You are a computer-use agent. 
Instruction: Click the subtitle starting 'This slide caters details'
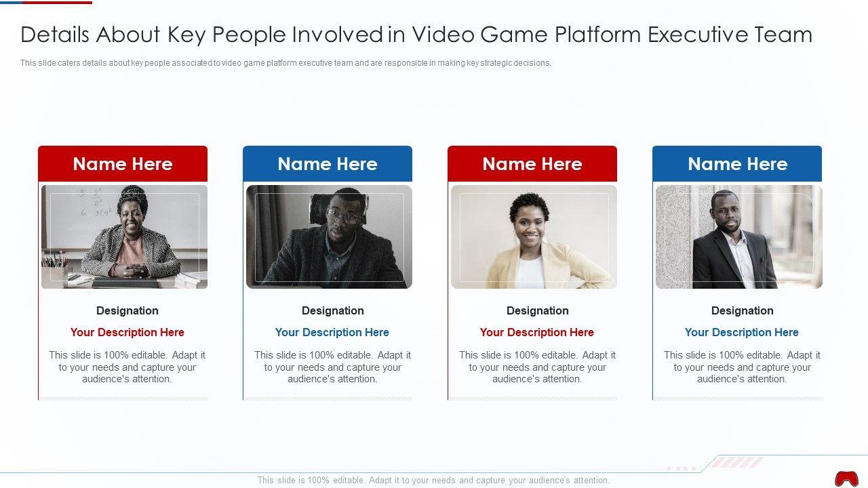click(285, 63)
